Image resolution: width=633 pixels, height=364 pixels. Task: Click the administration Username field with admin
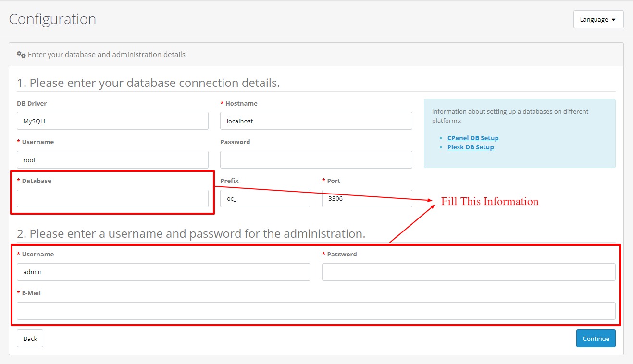[163, 272]
